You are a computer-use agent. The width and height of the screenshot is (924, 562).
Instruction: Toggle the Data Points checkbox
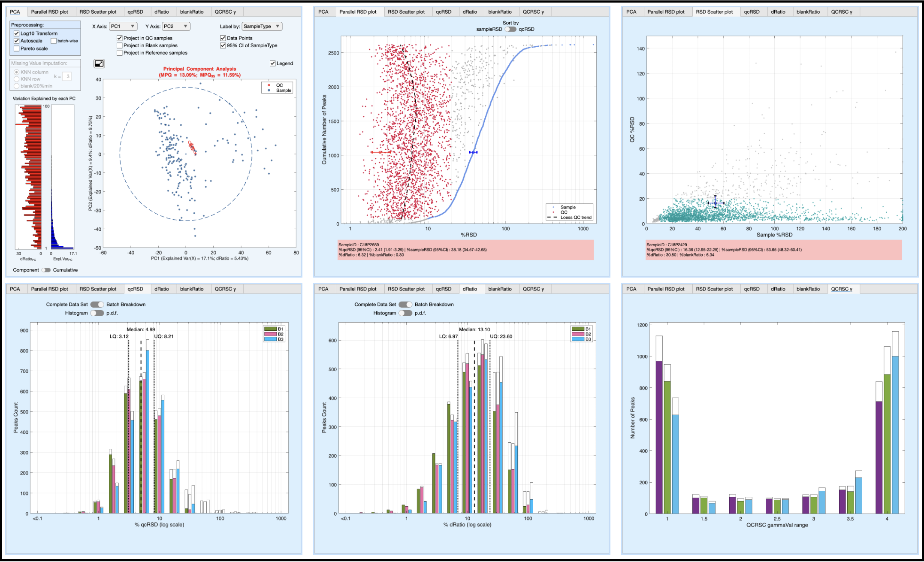pos(223,38)
